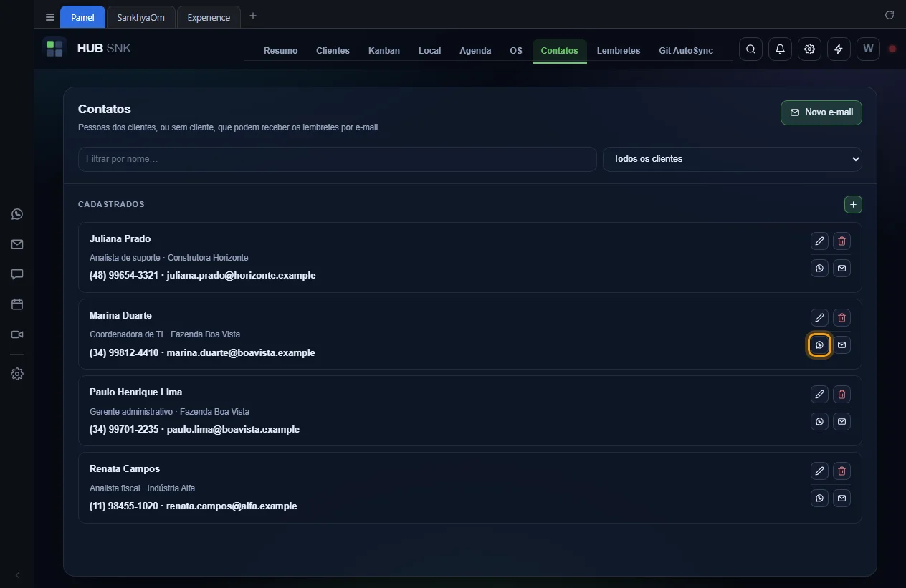Send e-mail to Juliana Prado
The image size is (906, 588).
click(x=841, y=269)
